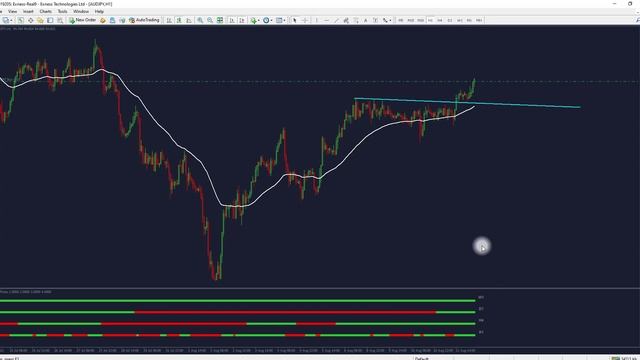Click the connection status indicator bottom right
The height and width of the screenshot is (360, 640).
tap(625, 358)
